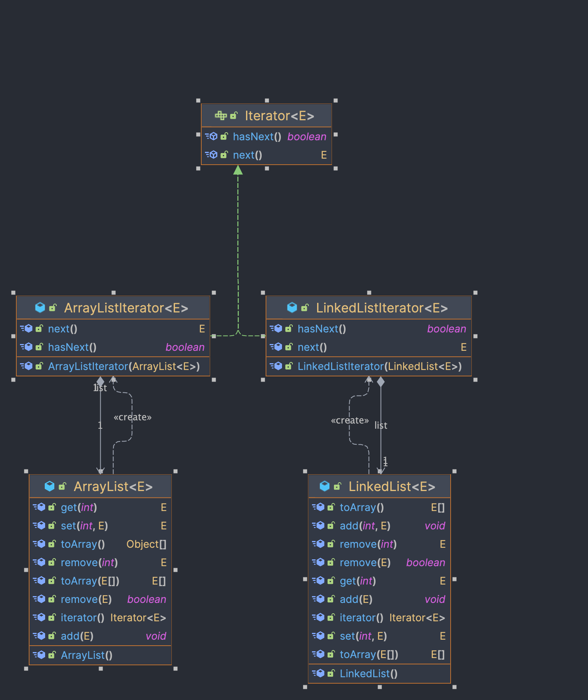The height and width of the screenshot is (700, 588).
Task: Select the ArrayList() constructor
Action: [100, 655]
